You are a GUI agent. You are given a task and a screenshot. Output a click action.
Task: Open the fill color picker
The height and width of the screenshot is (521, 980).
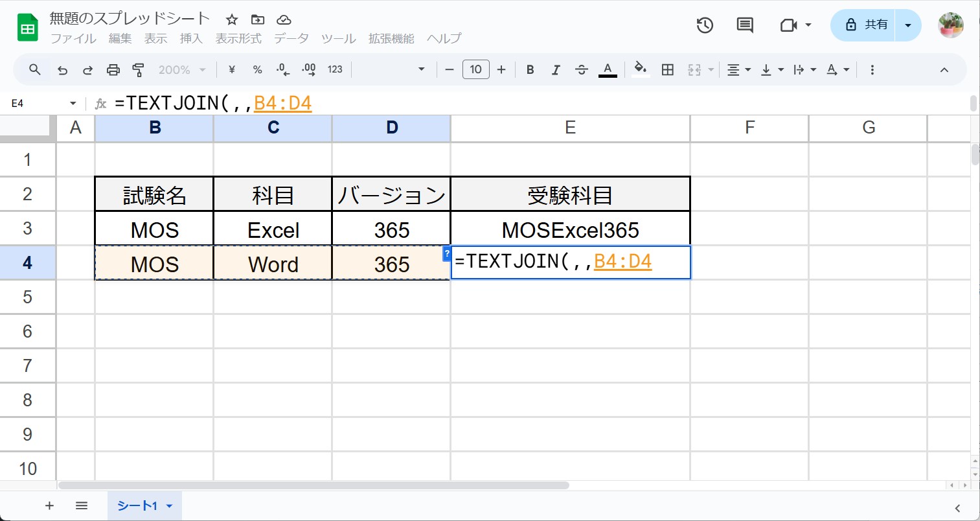coord(641,69)
